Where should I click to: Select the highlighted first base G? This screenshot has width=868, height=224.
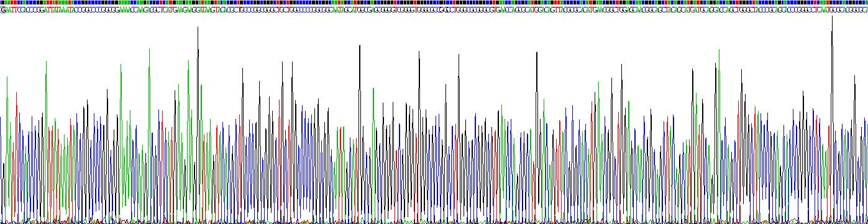coord(3,10)
